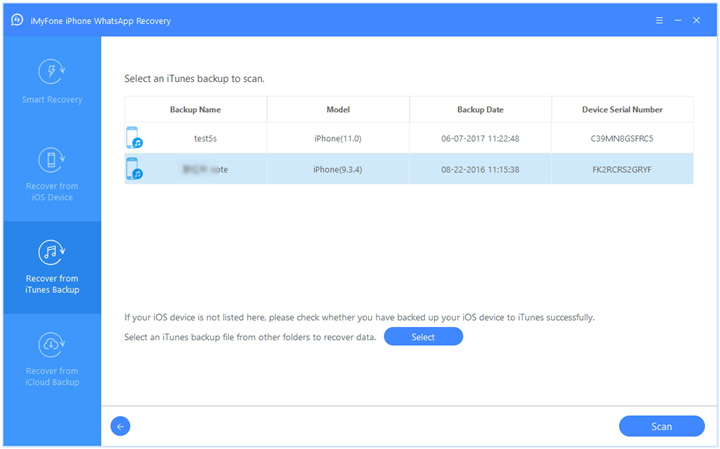Select Recover from iTunes Backup icon
This screenshot has width=720, height=449.
51,253
